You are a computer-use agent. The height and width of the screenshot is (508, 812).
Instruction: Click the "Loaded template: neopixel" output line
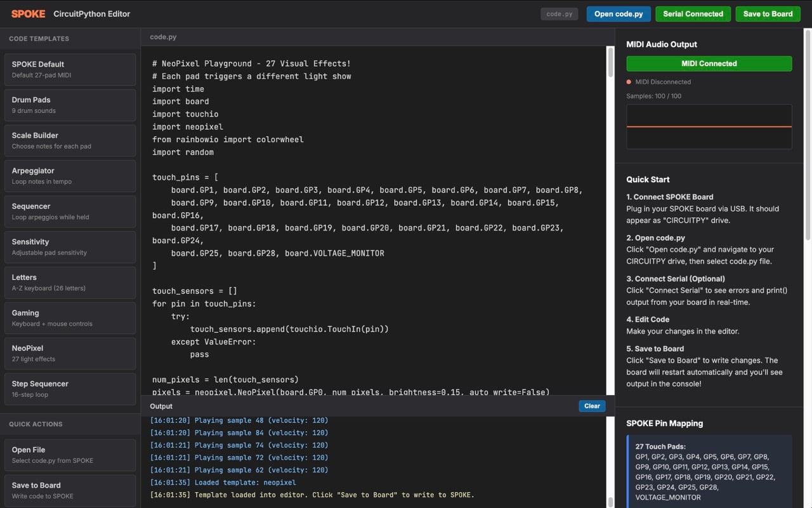tap(223, 483)
